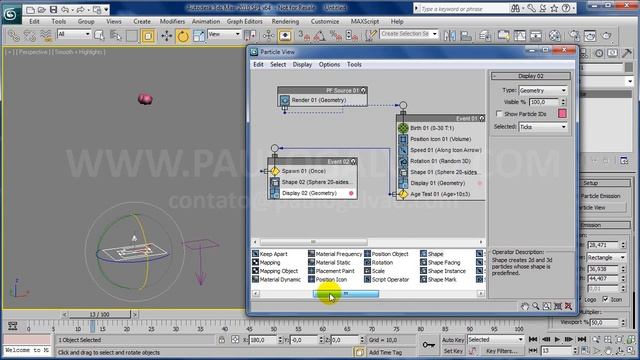640x360 pixels.
Task: Open Select by Name dialog
Action: (116, 36)
